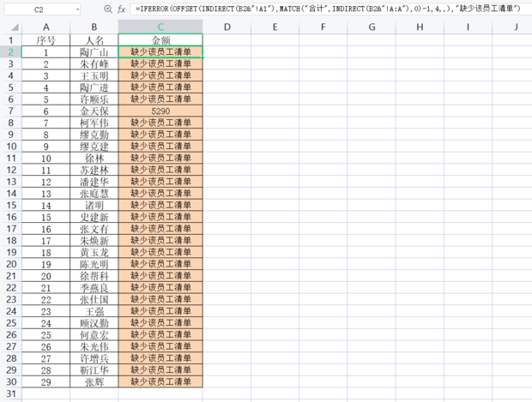Select row 30 header

pyautogui.click(x=11, y=381)
